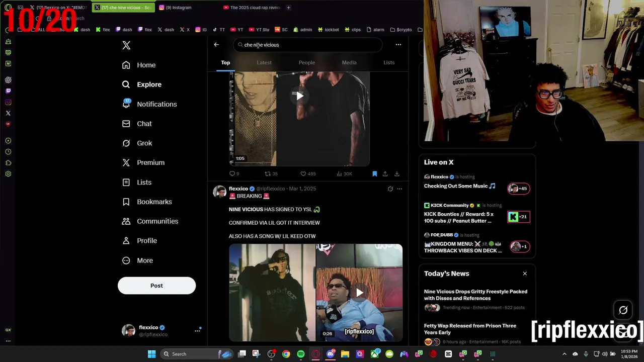Screen dimensions: 644x362
Task: Switch to the Media search tab
Action: point(349,62)
